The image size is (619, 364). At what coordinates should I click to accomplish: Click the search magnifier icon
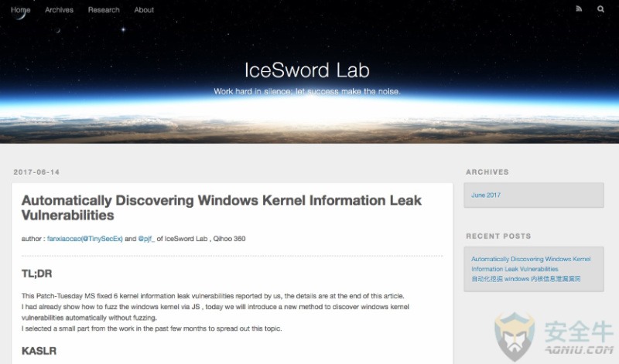pyautogui.click(x=600, y=9)
